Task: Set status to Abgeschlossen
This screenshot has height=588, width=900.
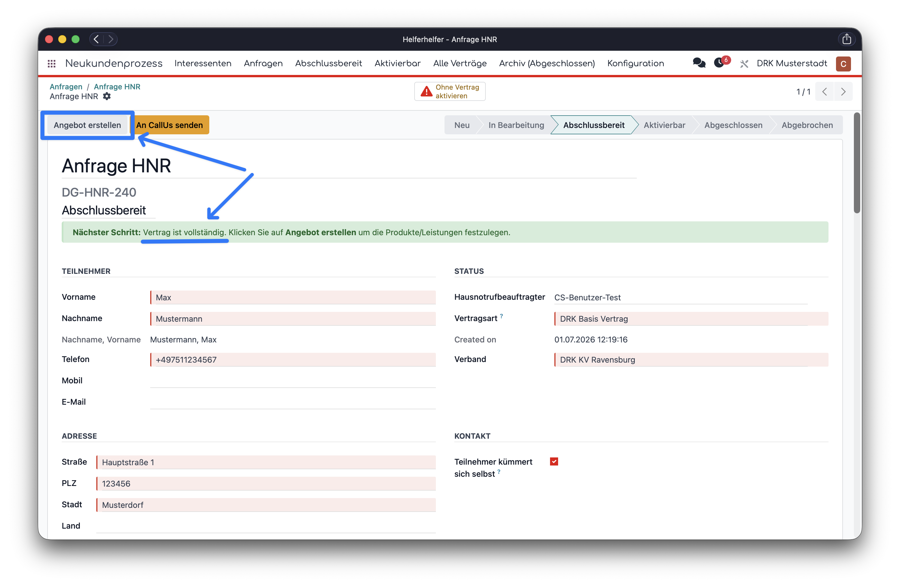Action: click(733, 125)
